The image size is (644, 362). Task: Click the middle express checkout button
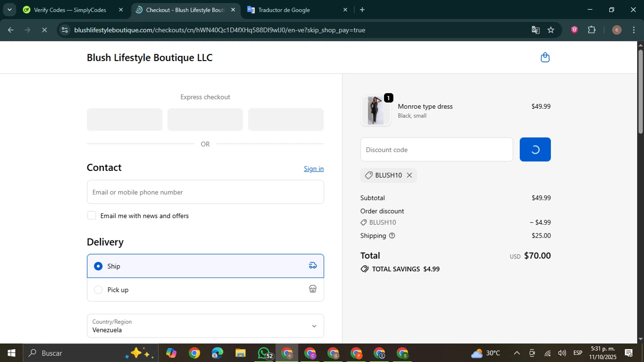[205, 119]
